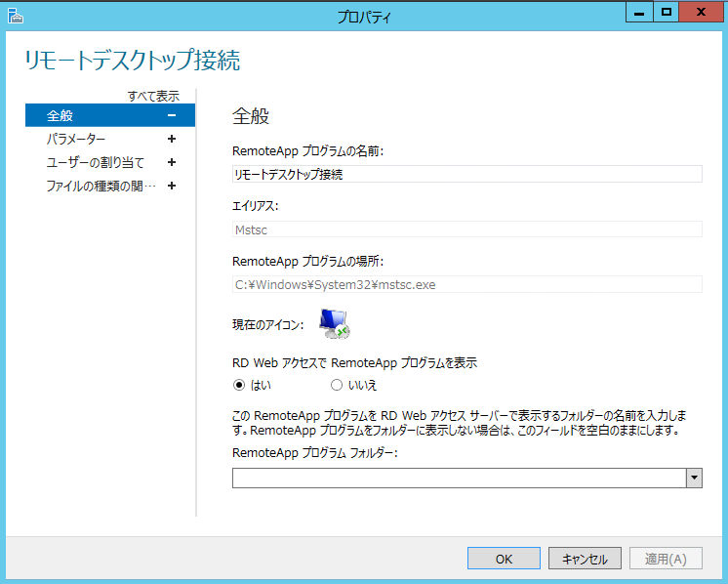Image resolution: width=728 pixels, height=584 pixels.
Task: Click the 現在のアイコン: label
Action: [268, 325]
